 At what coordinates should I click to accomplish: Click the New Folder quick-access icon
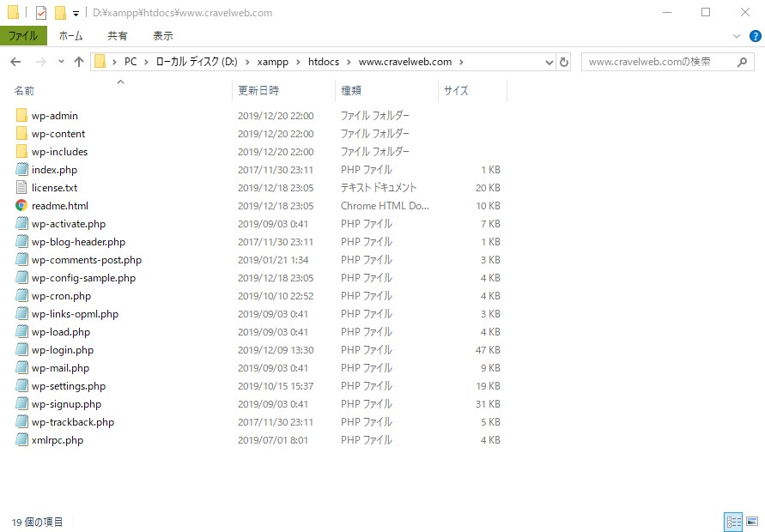(60, 13)
